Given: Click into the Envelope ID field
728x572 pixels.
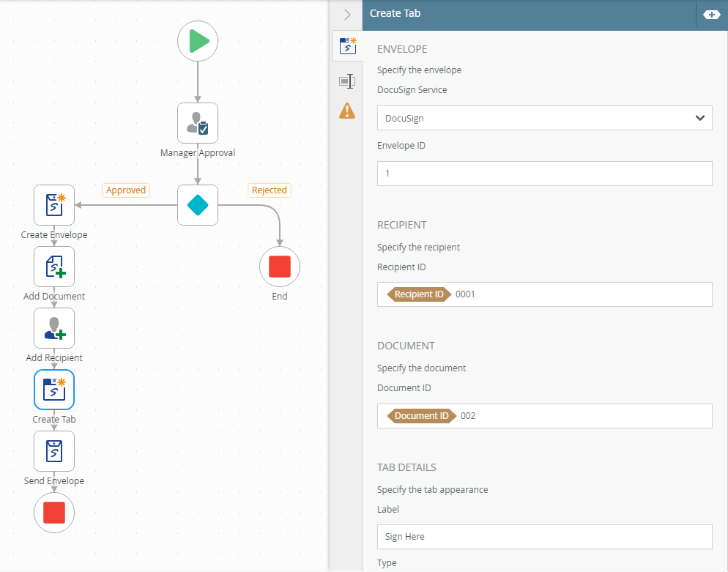Looking at the screenshot, I should 544,174.
